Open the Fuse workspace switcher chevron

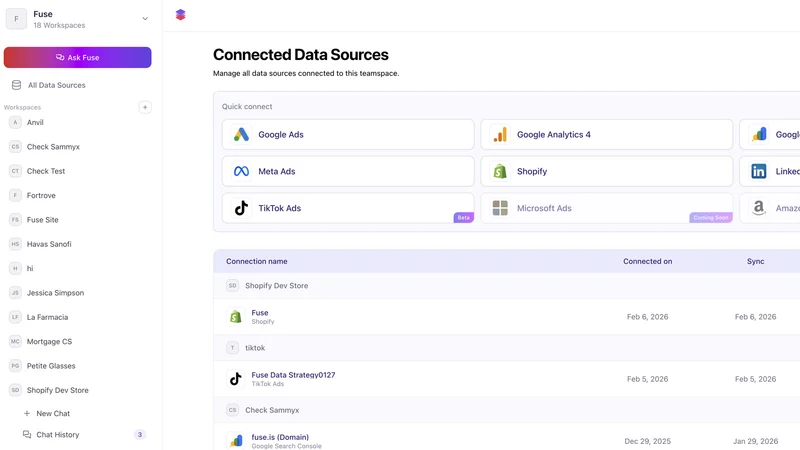[145, 19]
